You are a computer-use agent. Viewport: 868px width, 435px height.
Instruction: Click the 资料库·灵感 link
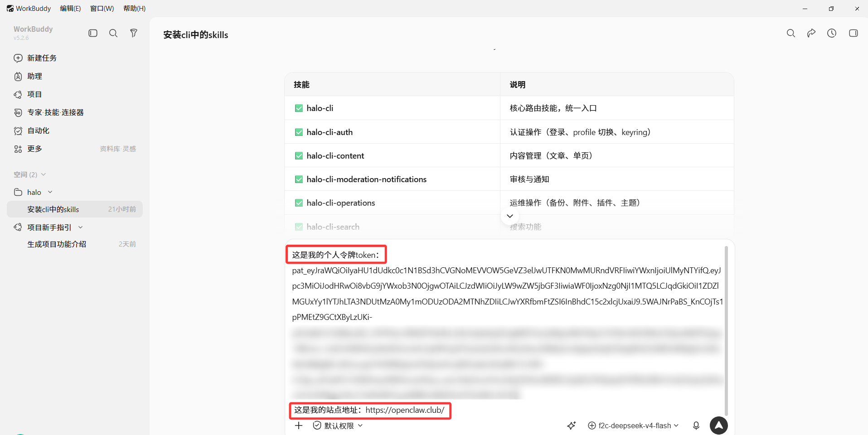[x=118, y=149]
